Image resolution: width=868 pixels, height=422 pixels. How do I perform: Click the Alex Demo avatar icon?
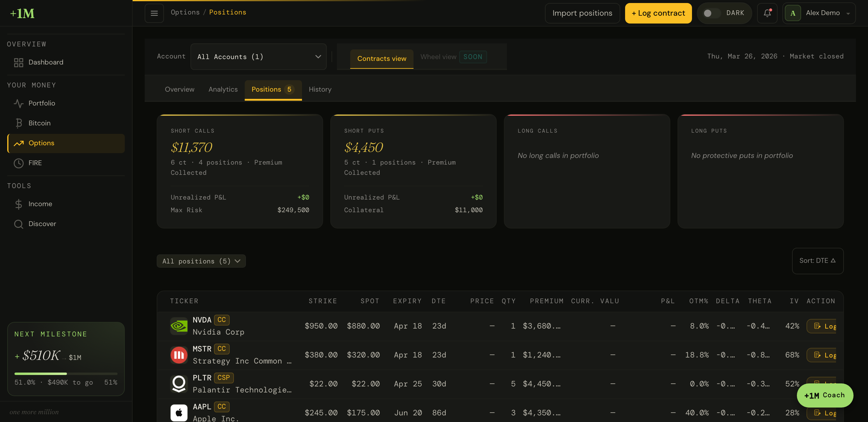pos(793,13)
